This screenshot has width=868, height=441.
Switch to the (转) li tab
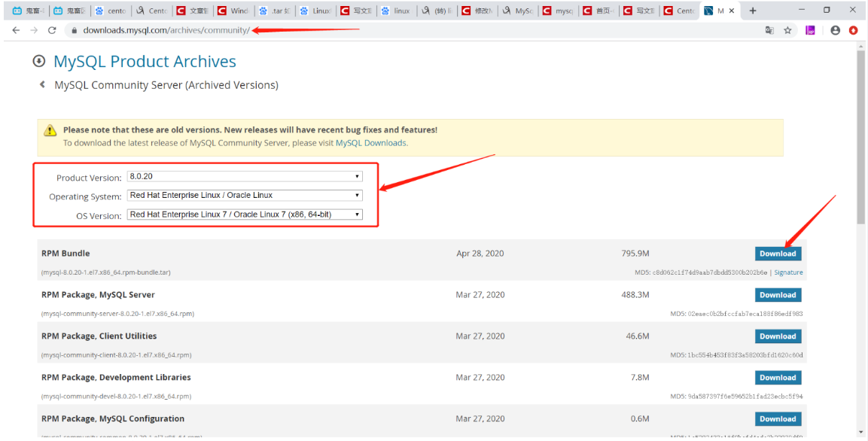click(x=438, y=11)
